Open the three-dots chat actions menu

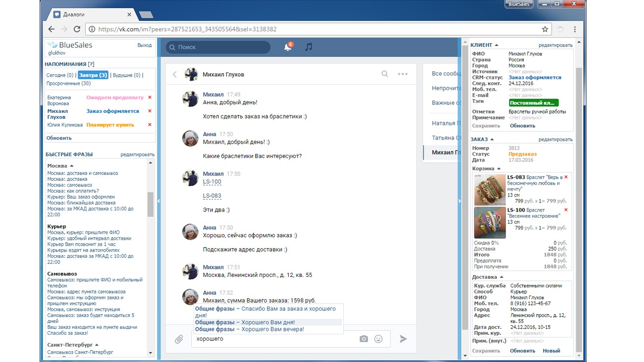pos(403,74)
